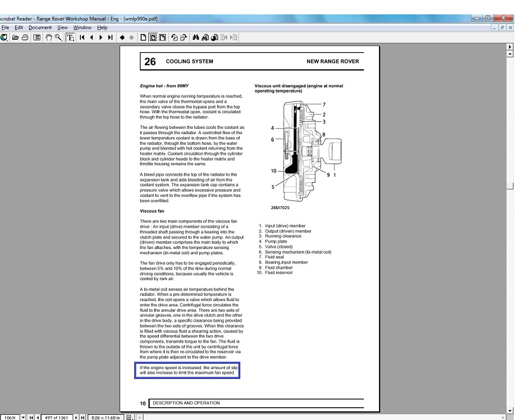The width and height of the screenshot is (525, 420).
Task: Rotate page using the rotate icon
Action: click(x=174, y=37)
